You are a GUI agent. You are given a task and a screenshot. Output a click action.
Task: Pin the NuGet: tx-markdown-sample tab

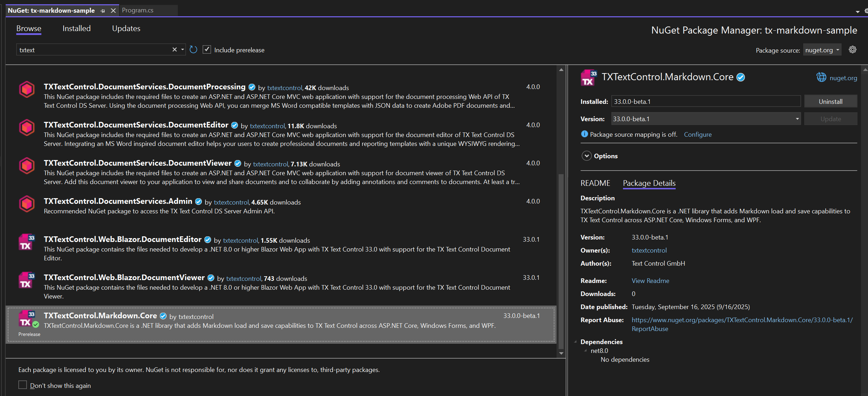pos(102,11)
